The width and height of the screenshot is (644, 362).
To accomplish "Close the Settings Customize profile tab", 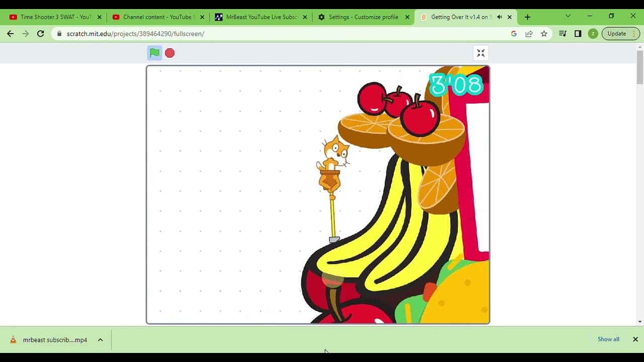I will pyautogui.click(x=408, y=17).
